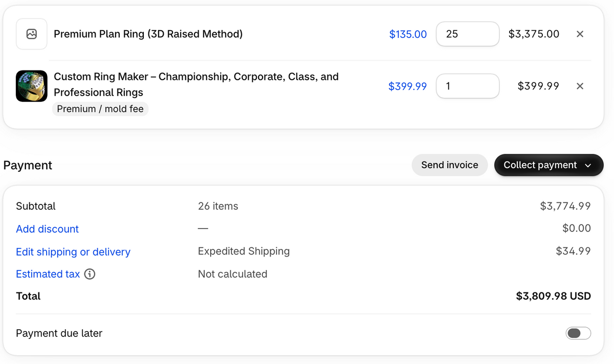Viewport: 614px width, 364px height.
Task: Click the Not calculated tax text
Action: click(x=232, y=274)
